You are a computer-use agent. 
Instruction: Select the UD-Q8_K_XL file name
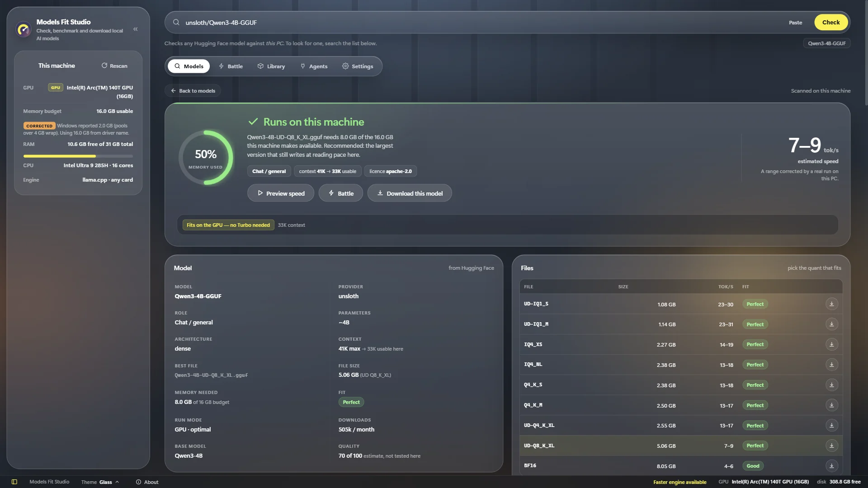539,446
